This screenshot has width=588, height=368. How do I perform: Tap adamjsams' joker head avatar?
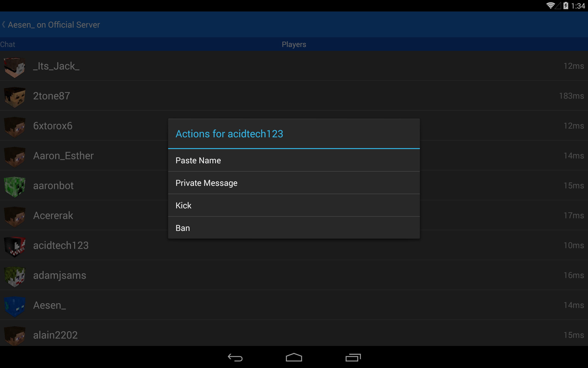click(x=14, y=277)
